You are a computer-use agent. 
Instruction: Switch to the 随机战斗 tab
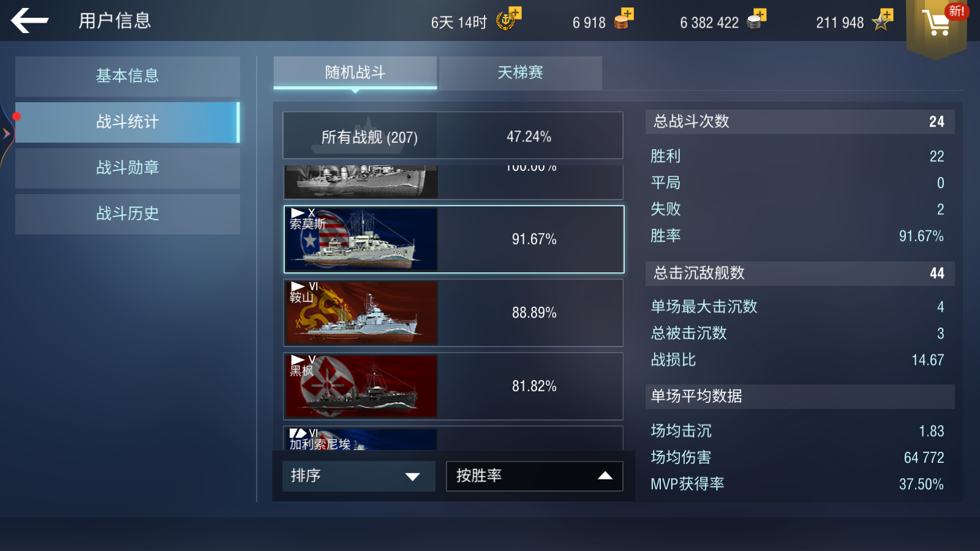point(355,73)
